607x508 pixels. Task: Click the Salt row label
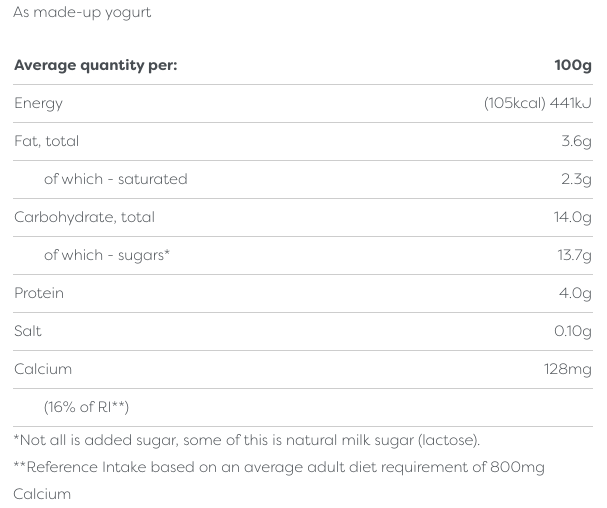(28, 332)
